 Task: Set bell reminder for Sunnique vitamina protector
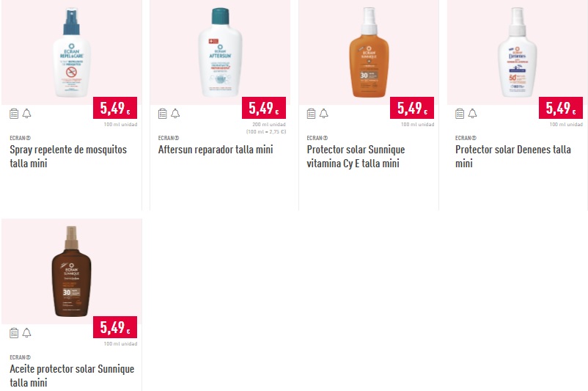323,113
